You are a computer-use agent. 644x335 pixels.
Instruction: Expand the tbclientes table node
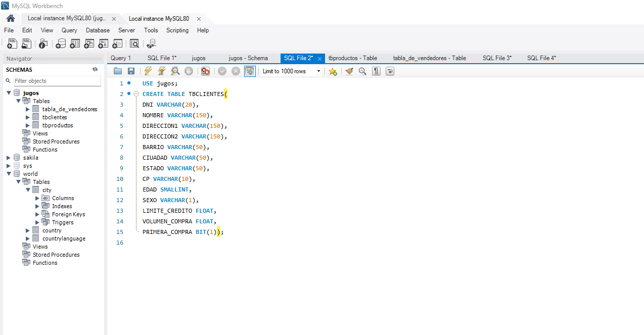coord(28,117)
